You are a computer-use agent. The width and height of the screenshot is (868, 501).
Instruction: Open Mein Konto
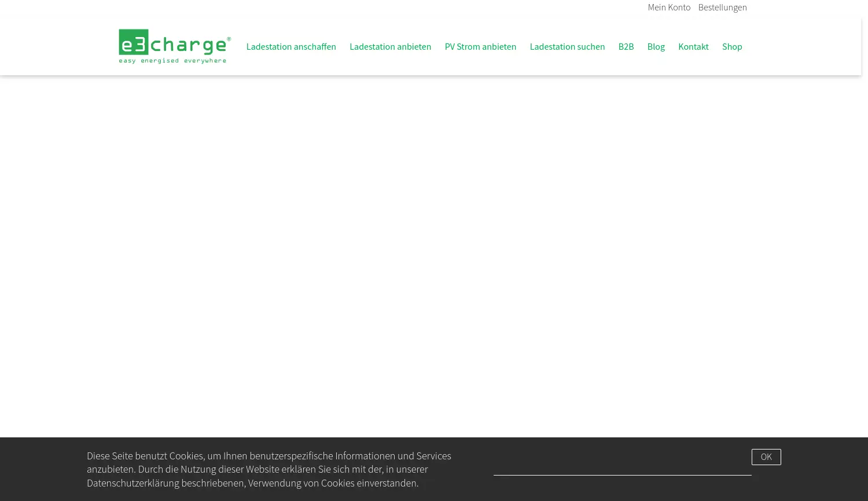click(669, 7)
